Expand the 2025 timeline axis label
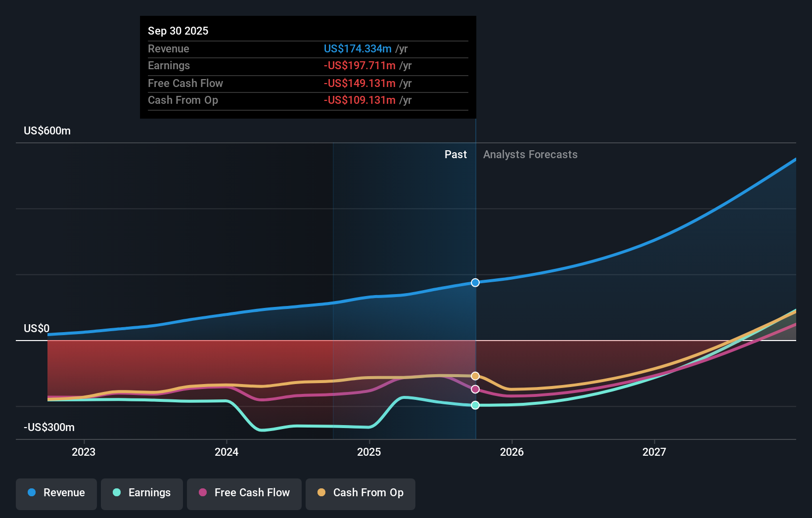The width and height of the screenshot is (812, 518). point(369,451)
